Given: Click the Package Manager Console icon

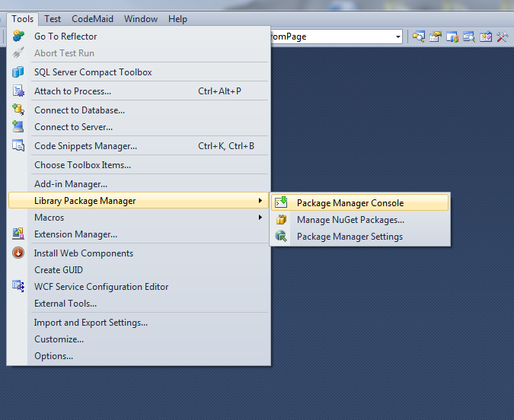Looking at the screenshot, I should tap(281, 203).
